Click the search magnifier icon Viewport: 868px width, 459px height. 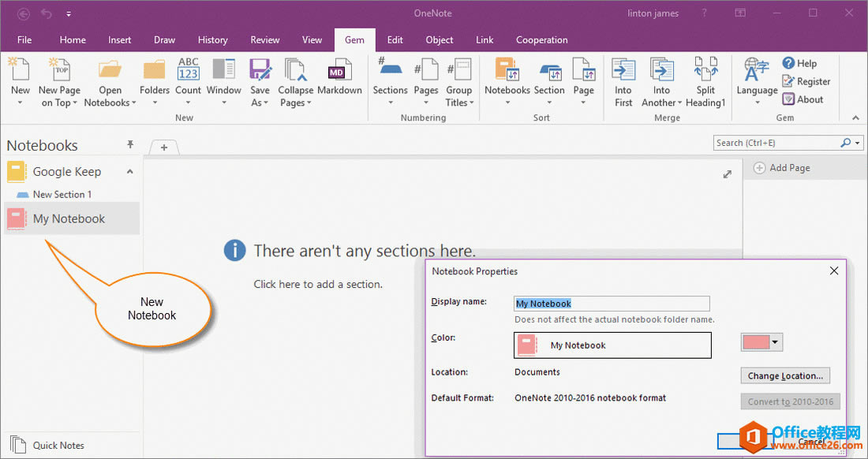(x=845, y=143)
